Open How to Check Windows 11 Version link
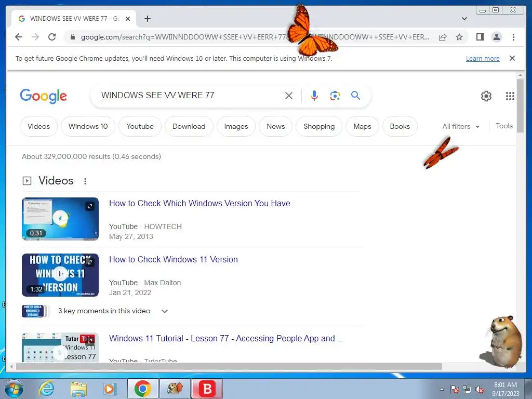Screen dimensions: 532x399 tap(174, 259)
